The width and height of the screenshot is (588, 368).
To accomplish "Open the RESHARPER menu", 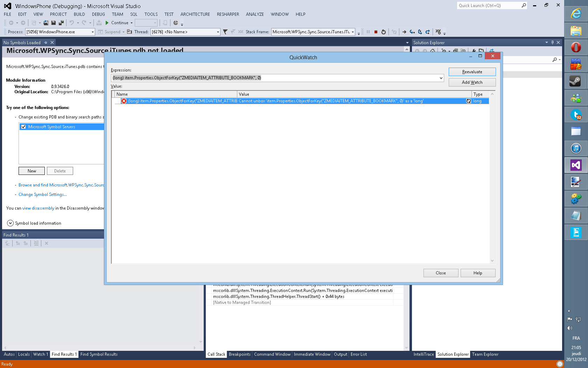I will coord(228,14).
